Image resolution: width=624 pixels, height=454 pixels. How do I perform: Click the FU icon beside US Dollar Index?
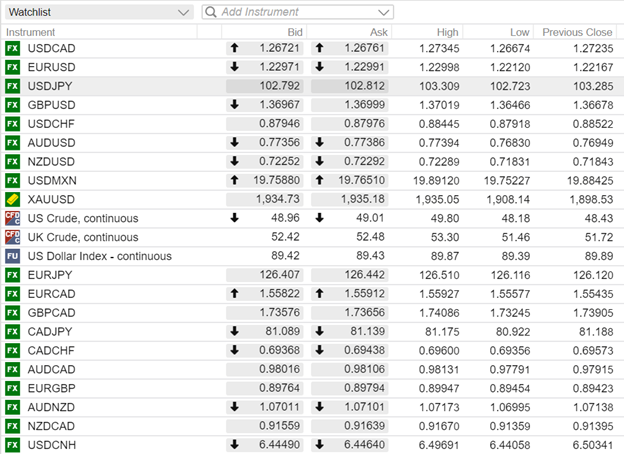click(x=13, y=256)
